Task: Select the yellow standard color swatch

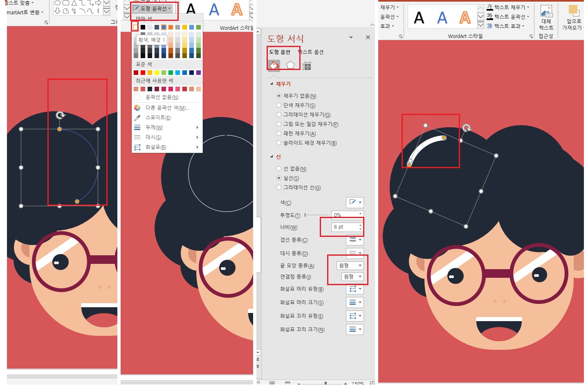Action: pos(157,72)
